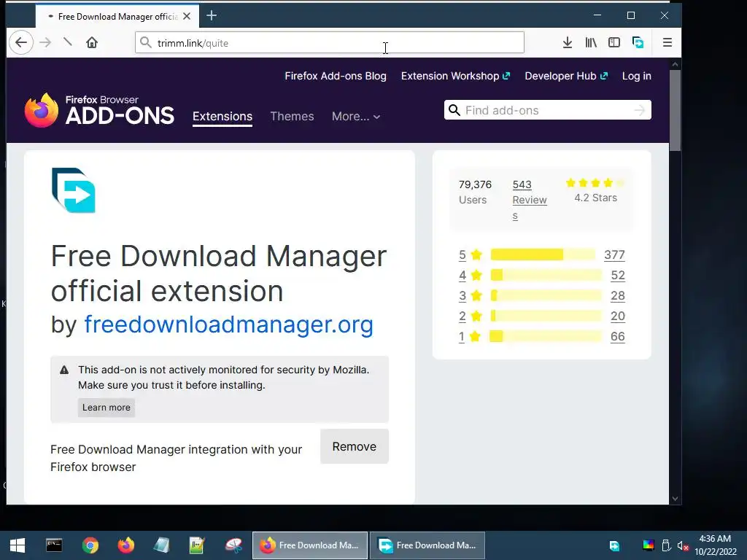747x560 pixels.
Task: Click the colorful display tray icon
Action: [649, 545]
